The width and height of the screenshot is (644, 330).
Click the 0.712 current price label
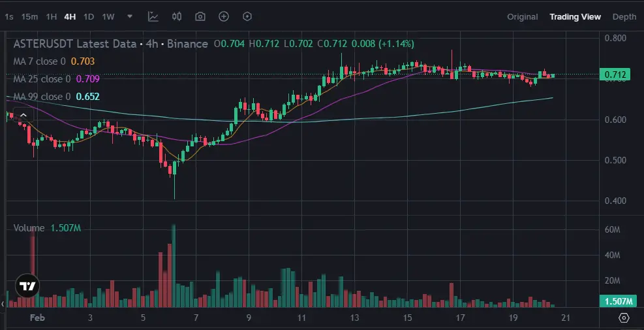(616, 75)
